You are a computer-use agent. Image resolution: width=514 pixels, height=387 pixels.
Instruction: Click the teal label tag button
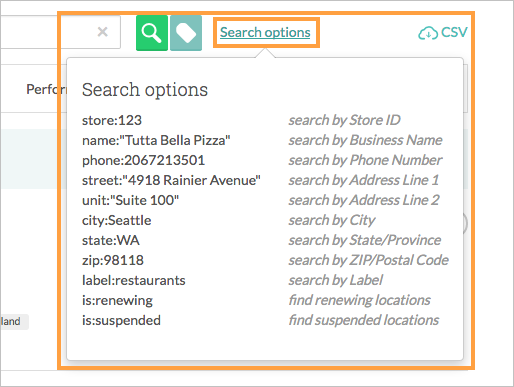click(x=186, y=33)
